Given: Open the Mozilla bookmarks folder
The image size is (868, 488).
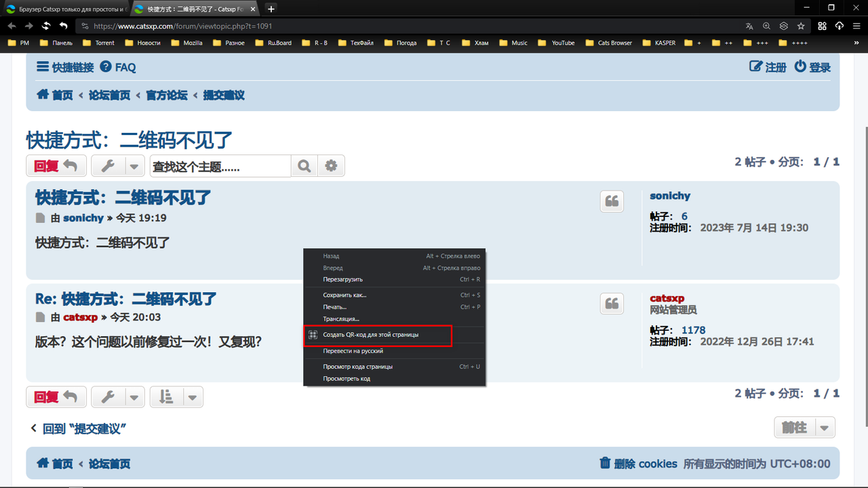Looking at the screenshot, I should pos(187,43).
